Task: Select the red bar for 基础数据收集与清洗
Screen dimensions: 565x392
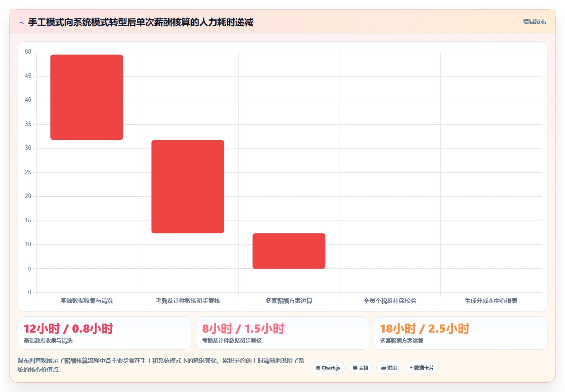Action: point(86,97)
